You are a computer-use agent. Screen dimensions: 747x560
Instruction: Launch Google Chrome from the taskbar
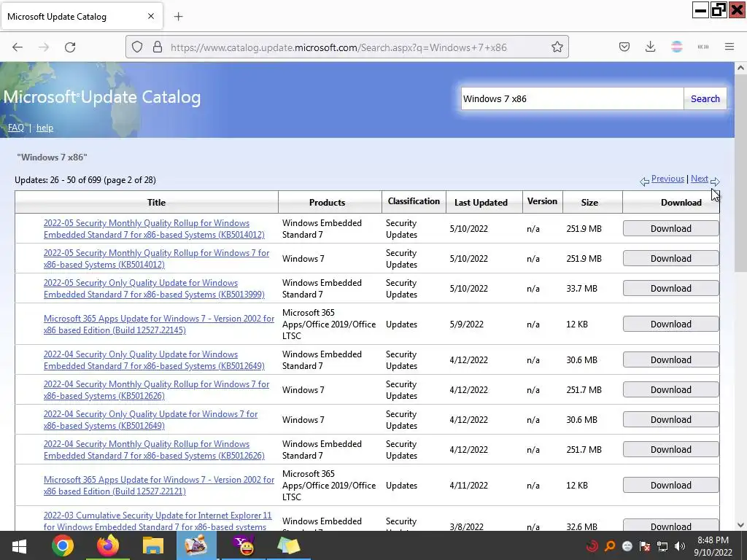pos(63,545)
